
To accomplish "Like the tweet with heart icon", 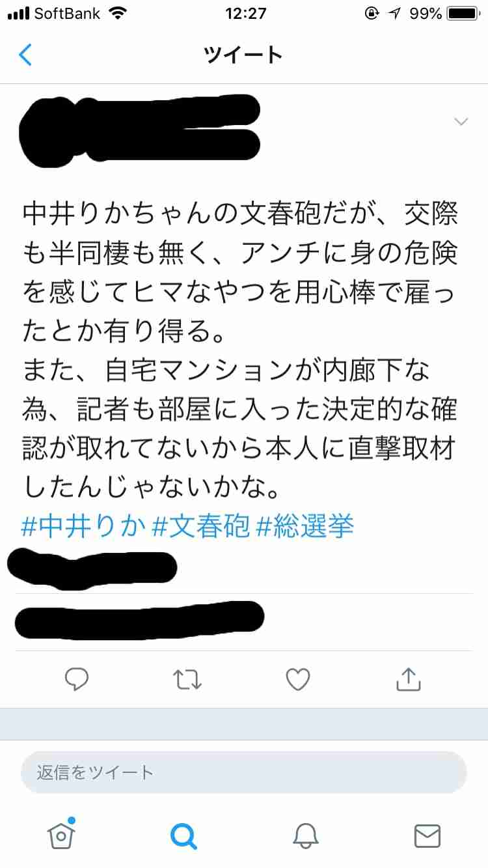I will [298, 680].
